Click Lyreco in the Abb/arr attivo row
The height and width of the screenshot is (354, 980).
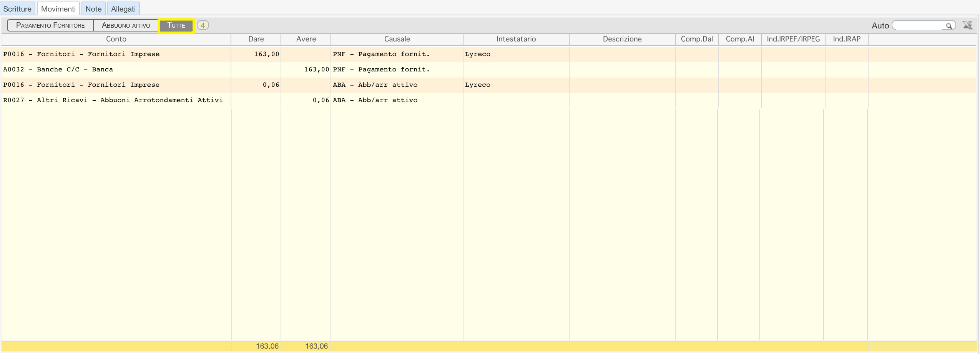pyautogui.click(x=478, y=85)
